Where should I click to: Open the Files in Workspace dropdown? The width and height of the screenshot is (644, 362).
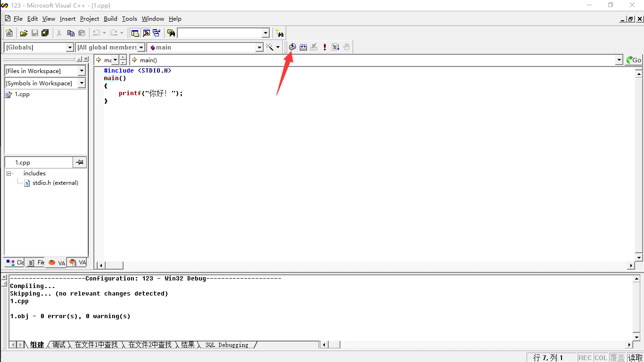pos(82,71)
